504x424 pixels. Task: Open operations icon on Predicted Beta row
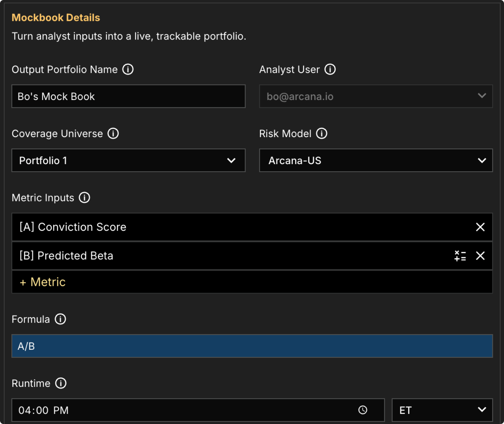(x=460, y=256)
